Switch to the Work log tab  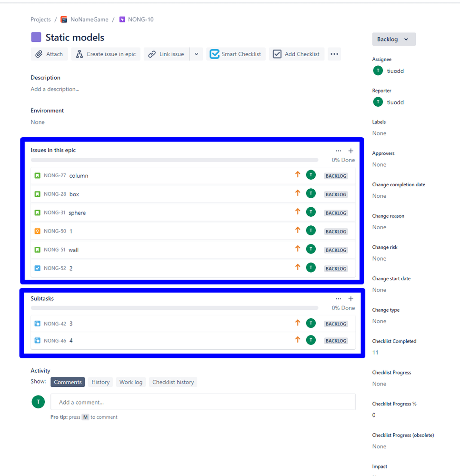131,382
